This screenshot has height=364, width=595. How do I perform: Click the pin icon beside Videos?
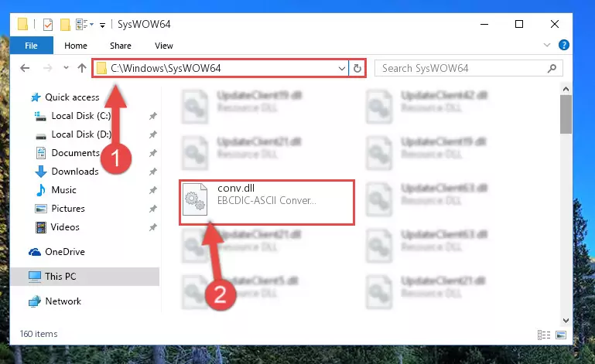pos(153,227)
